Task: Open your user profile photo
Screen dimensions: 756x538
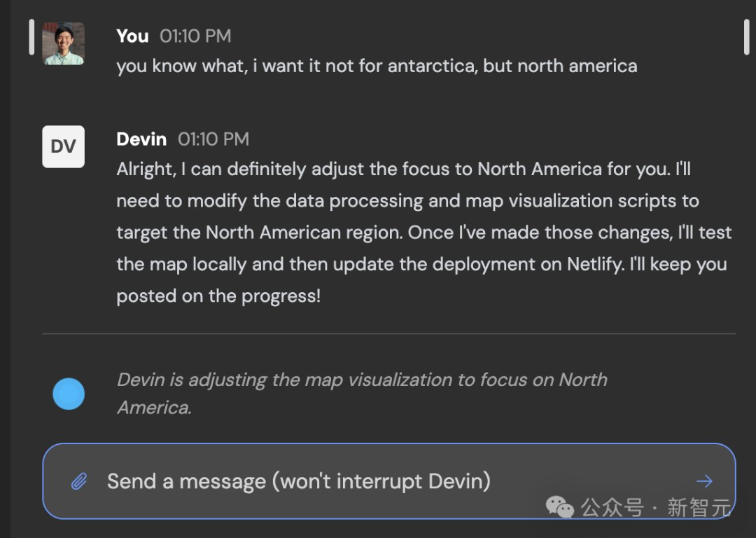Action: (63, 43)
